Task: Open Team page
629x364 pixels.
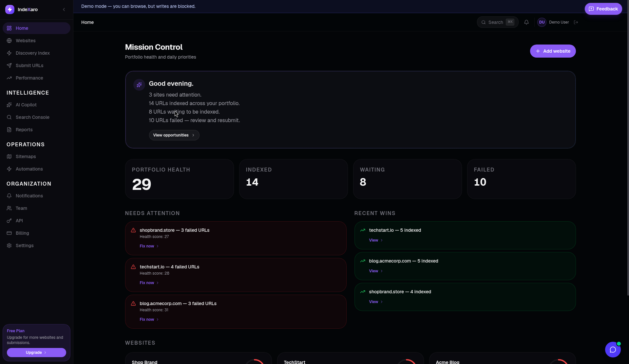Action: [36, 208]
